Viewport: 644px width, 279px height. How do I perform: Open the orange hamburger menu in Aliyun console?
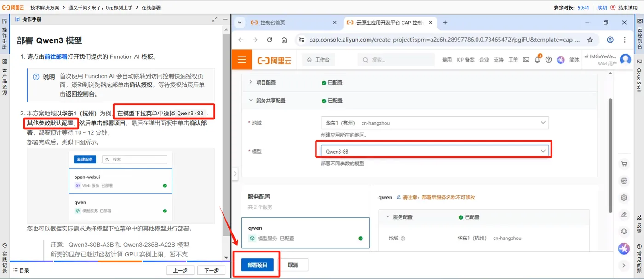[x=242, y=60]
